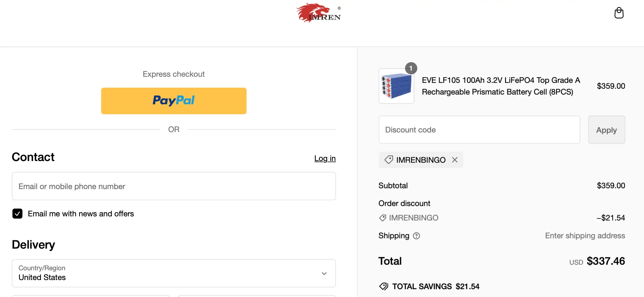Click the Total Savings tag icon
The image size is (644, 297).
click(384, 286)
